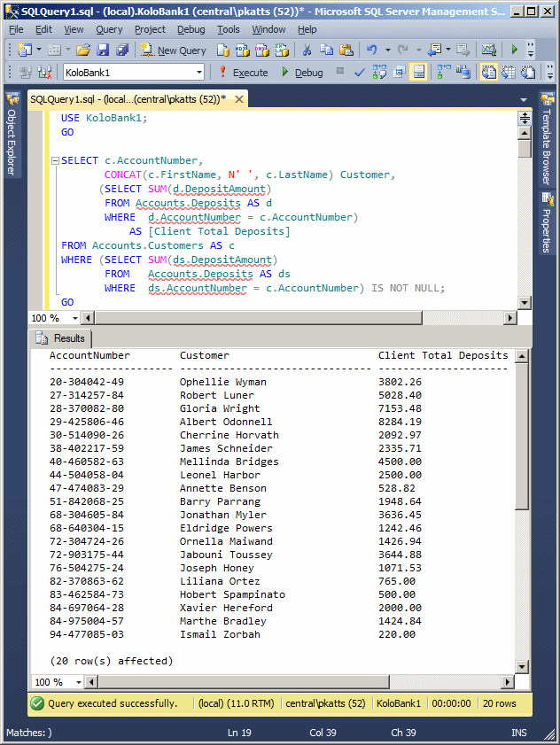This screenshot has height=745, width=560.
Task: Click the Debug button in the SQL Editor toolbar
Action: click(x=302, y=73)
